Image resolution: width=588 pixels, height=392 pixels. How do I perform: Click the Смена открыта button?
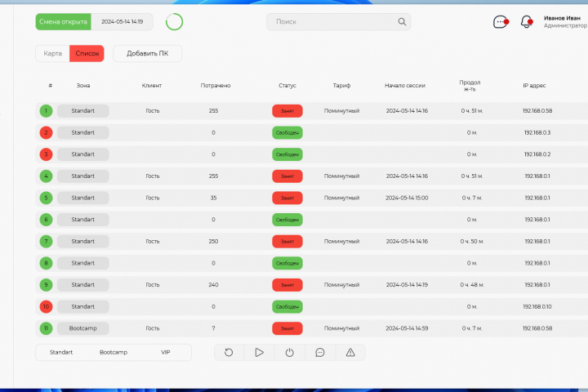tap(64, 22)
